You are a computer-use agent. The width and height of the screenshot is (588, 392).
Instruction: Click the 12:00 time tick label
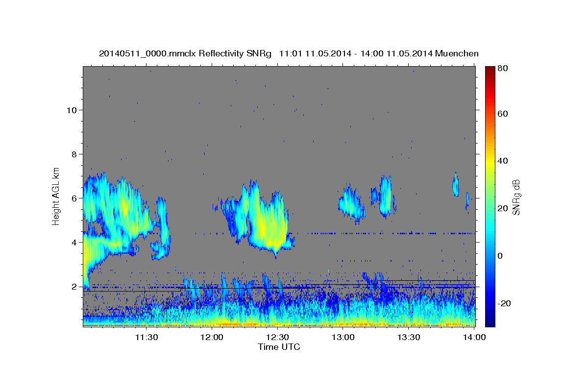(x=212, y=337)
